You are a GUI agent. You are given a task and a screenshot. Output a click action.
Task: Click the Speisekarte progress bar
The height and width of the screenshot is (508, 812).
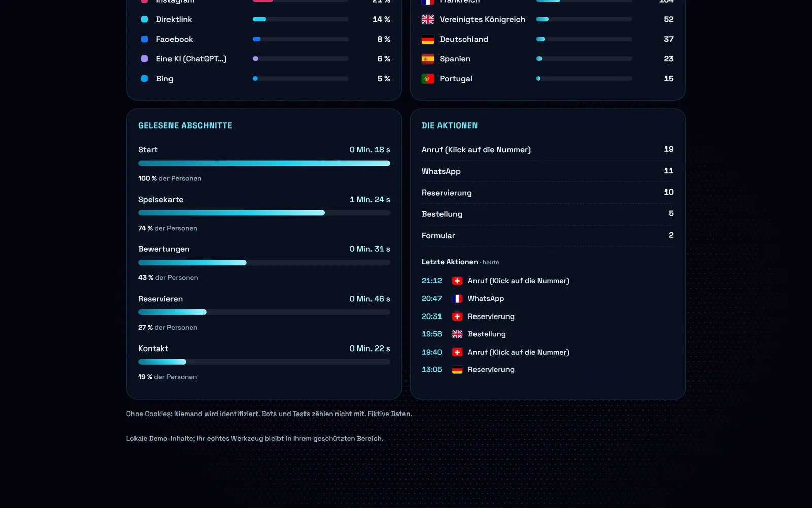(264, 213)
